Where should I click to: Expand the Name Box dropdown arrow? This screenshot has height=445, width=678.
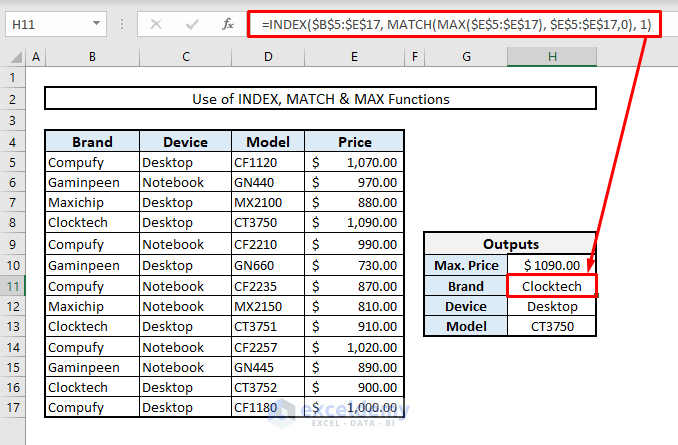tap(95, 23)
